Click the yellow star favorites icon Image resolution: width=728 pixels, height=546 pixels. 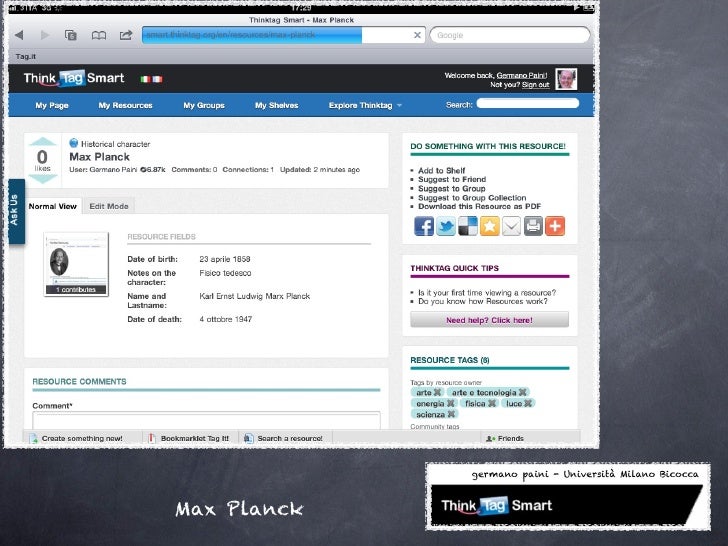tap(489, 227)
